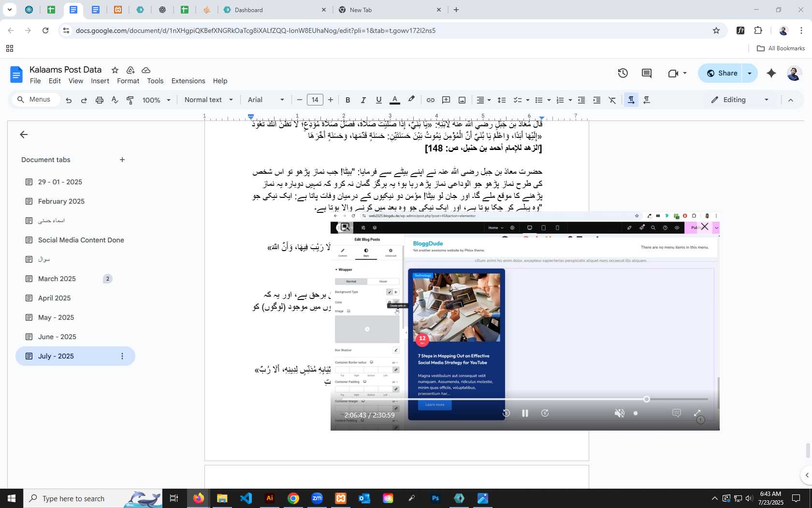Viewport: 812px width, 508px height.
Task: Print the document
Action: [100, 100]
